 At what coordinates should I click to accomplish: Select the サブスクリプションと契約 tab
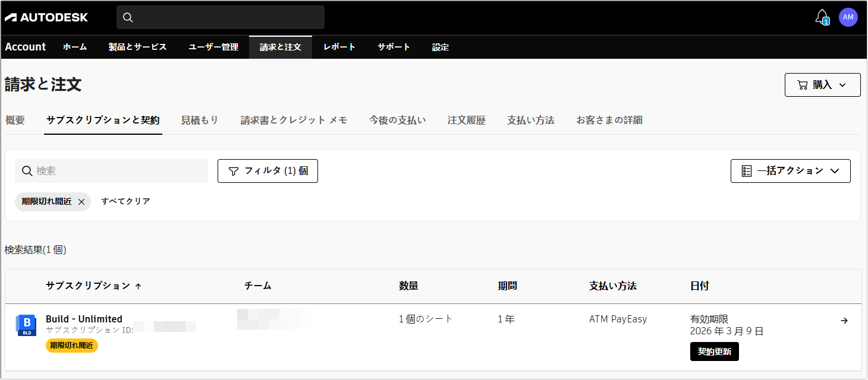tap(103, 120)
